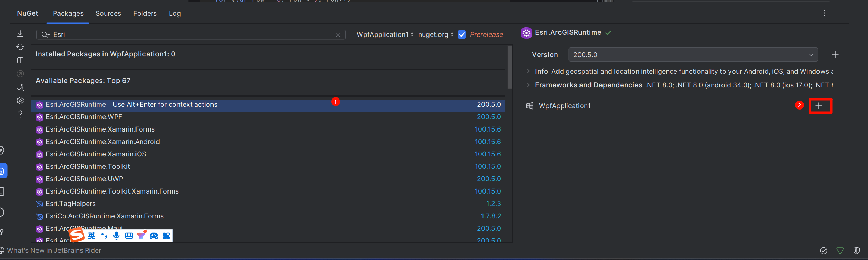Click the Sogou game controller icon

[x=154, y=236]
